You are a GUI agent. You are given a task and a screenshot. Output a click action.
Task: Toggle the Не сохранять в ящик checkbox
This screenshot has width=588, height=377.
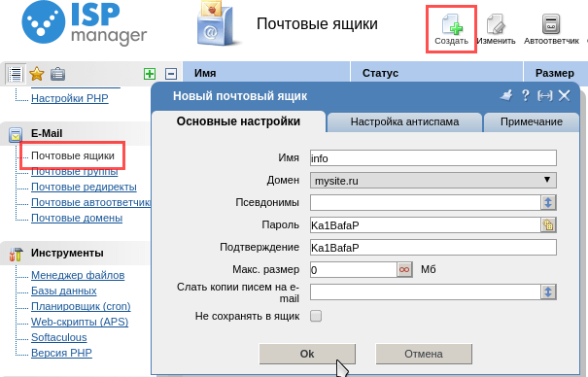pyautogui.click(x=316, y=316)
